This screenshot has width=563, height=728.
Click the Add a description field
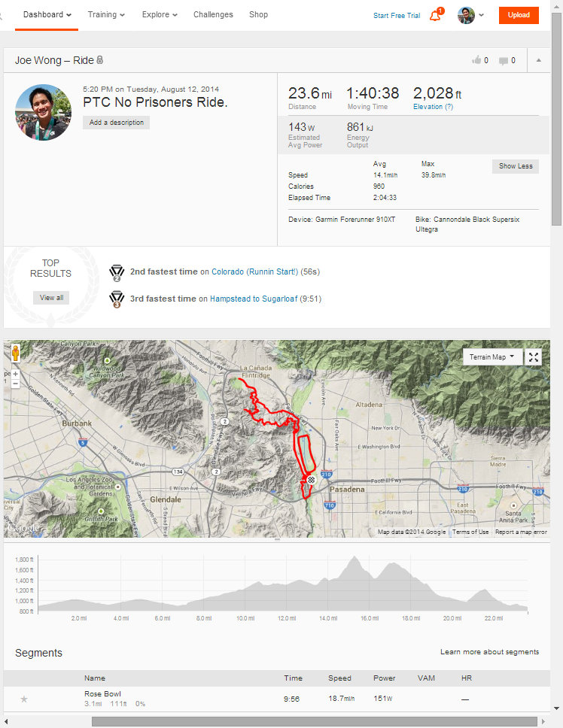click(116, 123)
